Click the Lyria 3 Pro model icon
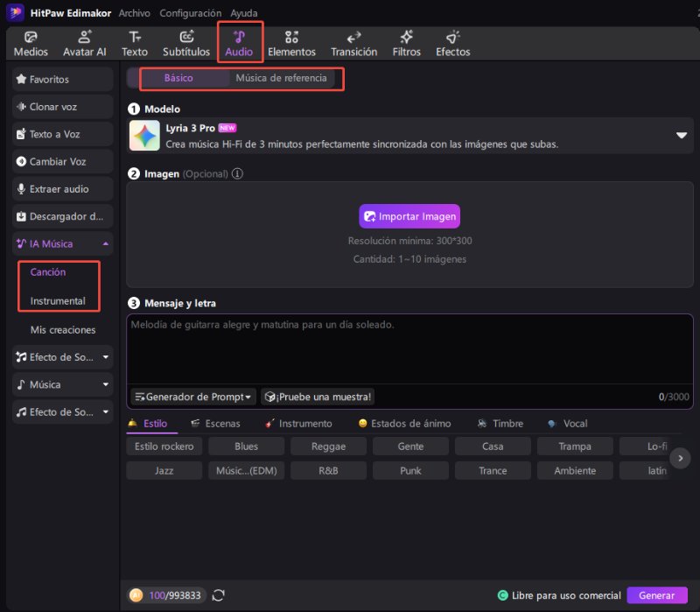 click(x=144, y=136)
